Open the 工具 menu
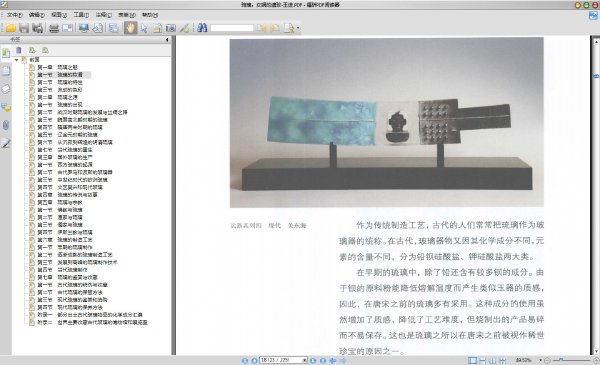Image resolution: width=600 pixels, height=365 pixels. tap(81, 15)
